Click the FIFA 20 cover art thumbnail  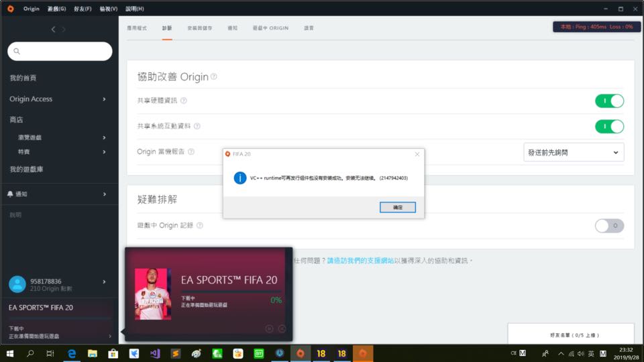pyautogui.click(x=153, y=294)
